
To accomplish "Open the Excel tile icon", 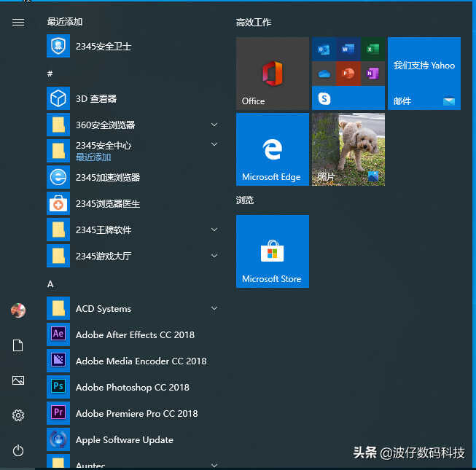I will [x=372, y=49].
